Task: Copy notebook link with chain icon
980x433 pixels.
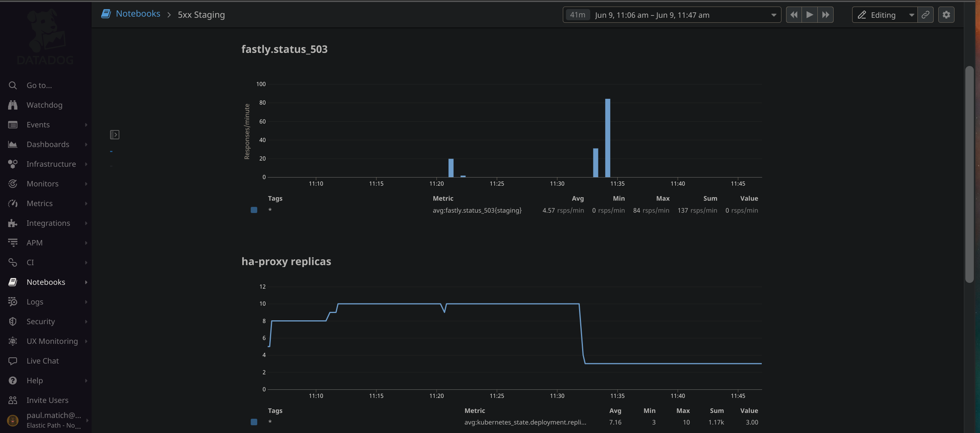Action: coord(925,15)
